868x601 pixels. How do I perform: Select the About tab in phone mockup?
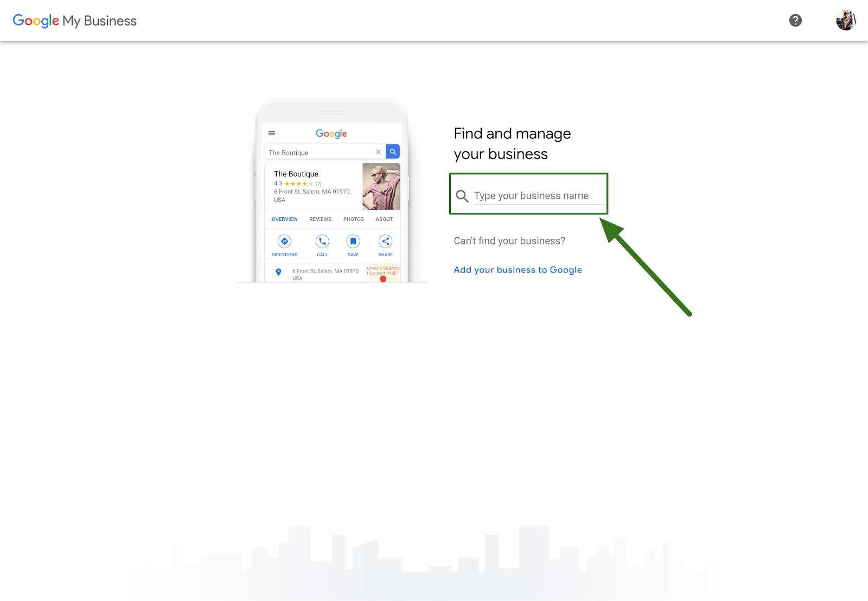point(384,219)
